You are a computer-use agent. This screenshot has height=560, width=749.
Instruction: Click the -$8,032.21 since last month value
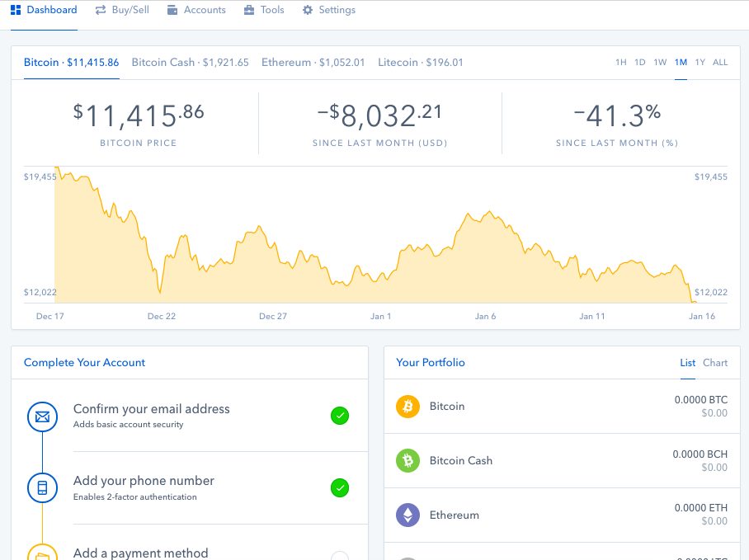pos(379,116)
